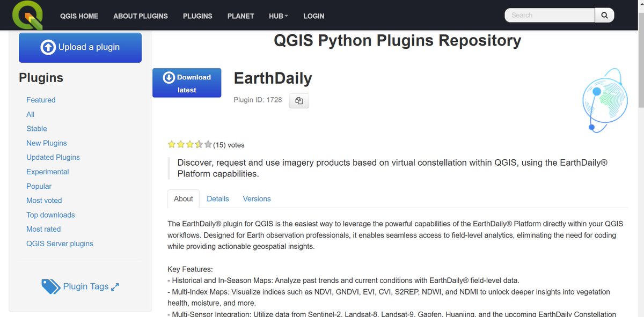Select the About tab
The height and width of the screenshot is (317, 644).
(184, 198)
